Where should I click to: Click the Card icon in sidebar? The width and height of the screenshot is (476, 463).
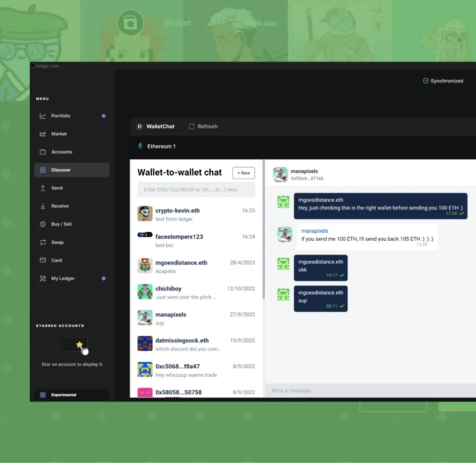click(43, 261)
